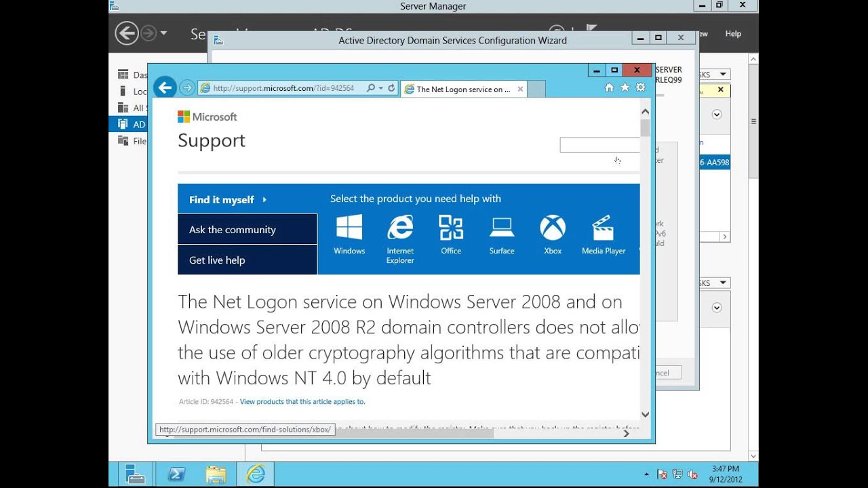868x488 pixels.
Task: Click the page's horizontal scrollbar right arrow
Action: 626,433
